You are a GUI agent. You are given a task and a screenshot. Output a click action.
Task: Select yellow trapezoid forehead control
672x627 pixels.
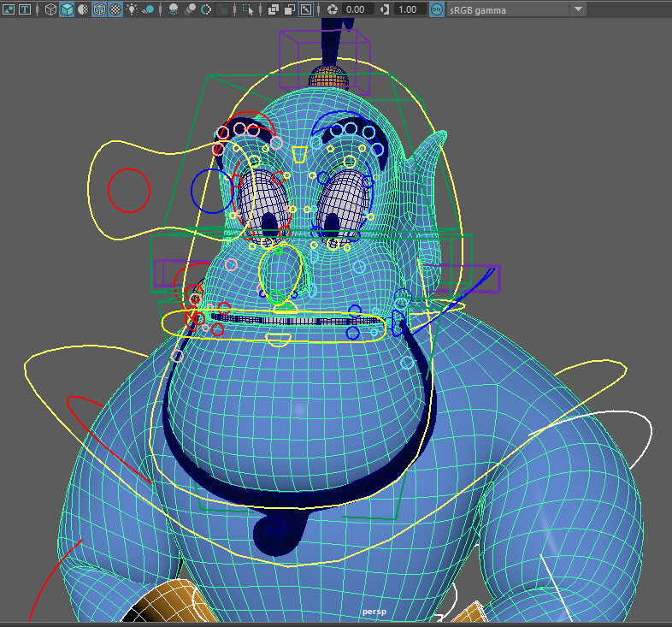point(299,155)
